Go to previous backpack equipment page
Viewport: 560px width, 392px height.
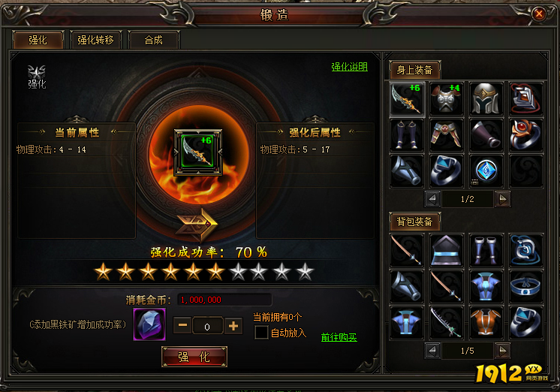pos(432,351)
